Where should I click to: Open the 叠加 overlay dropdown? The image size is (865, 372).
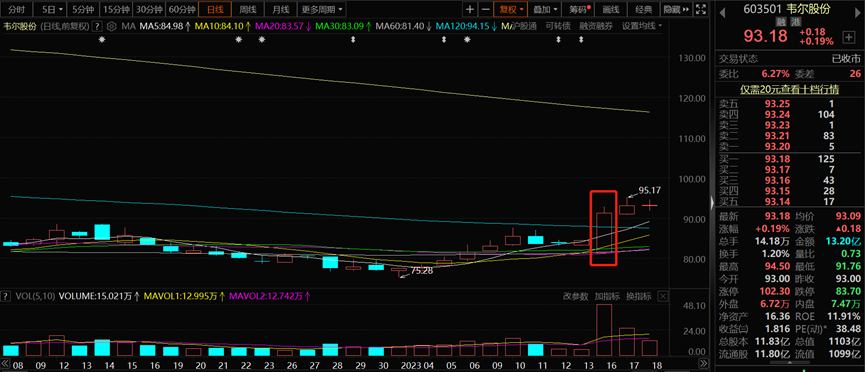(x=546, y=9)
